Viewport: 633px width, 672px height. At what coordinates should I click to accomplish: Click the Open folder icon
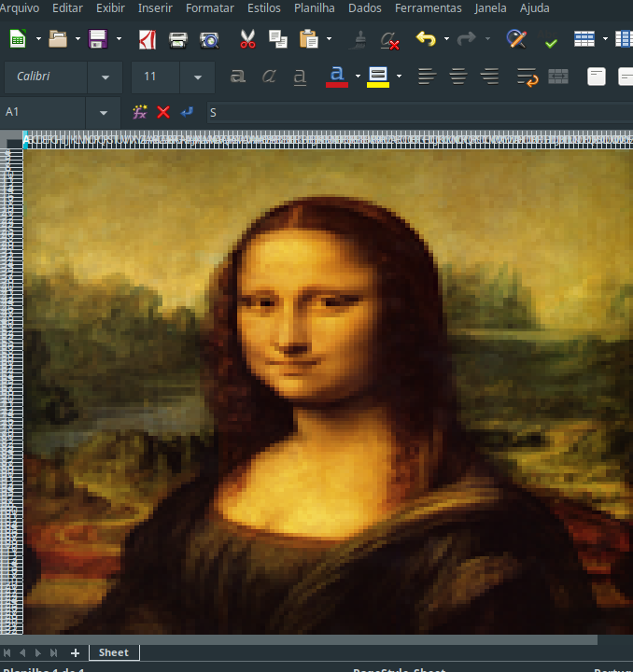(x=58, y=39)
